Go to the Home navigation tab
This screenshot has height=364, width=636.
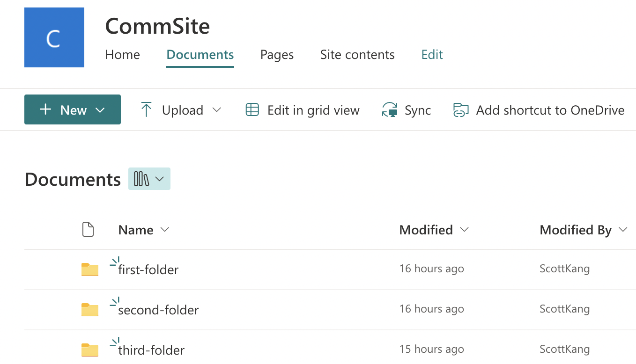tap(122, 55)
